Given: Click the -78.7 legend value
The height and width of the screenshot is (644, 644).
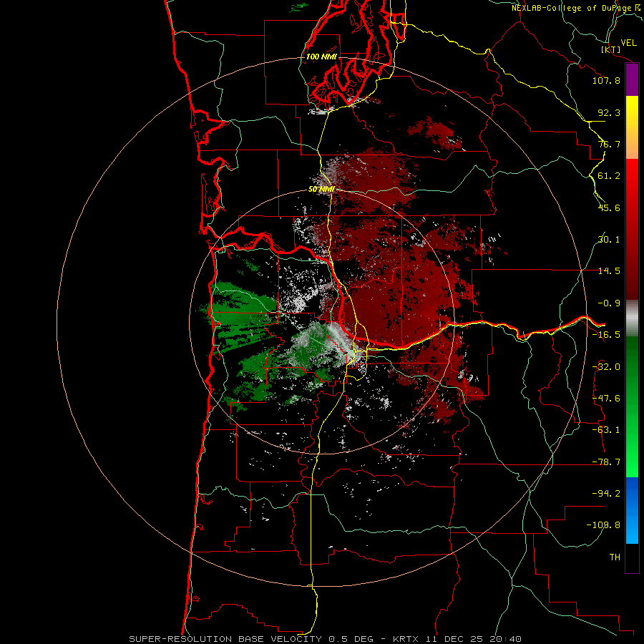Looking at the screenshot, I should pyautogui.click(x=606, y=462).
